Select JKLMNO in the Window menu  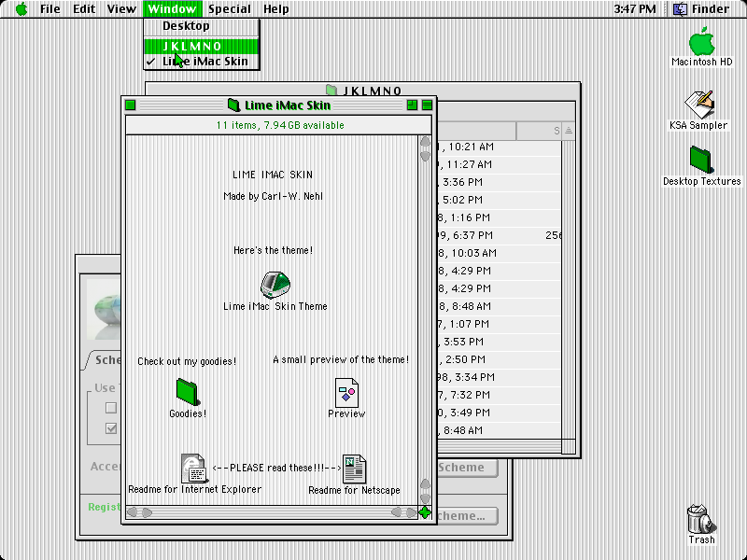pos(202,46)
